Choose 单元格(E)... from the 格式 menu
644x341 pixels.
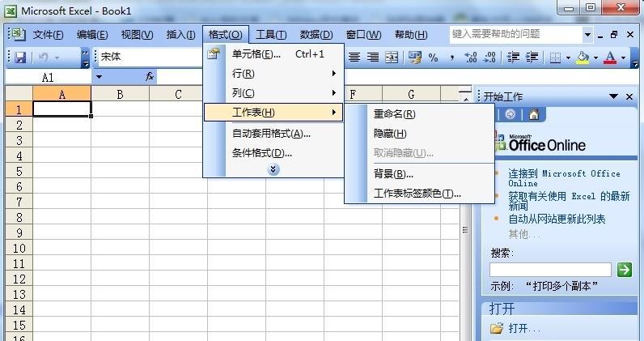(273, 54)
